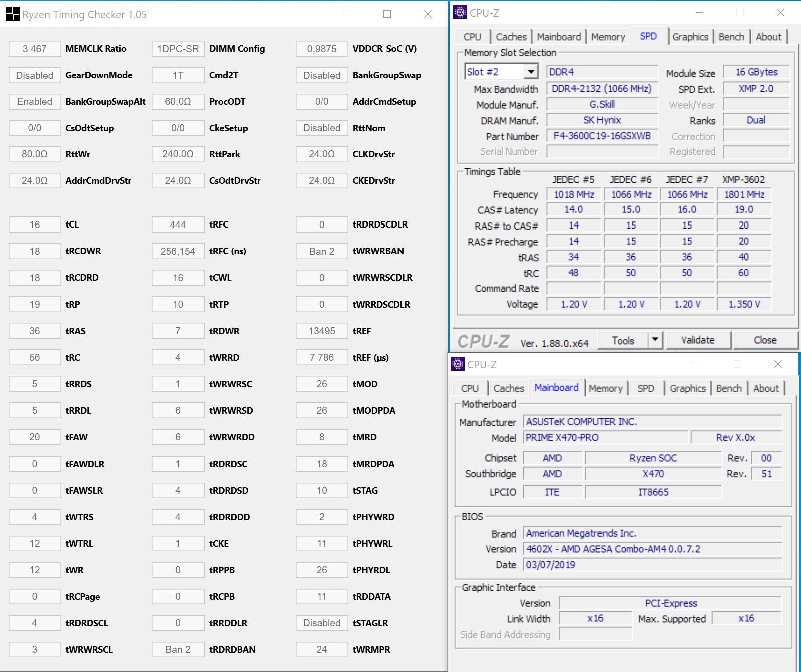Click the Southbridge X470 field
Screen dimensions: 801x672
tap(653, 474)
